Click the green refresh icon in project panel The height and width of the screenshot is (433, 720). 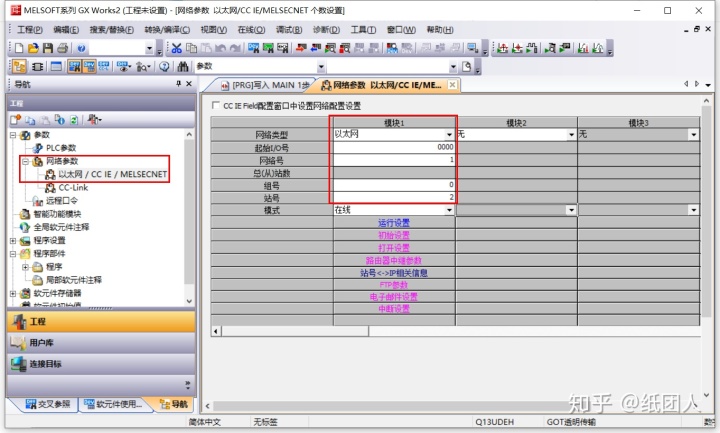pos(74,120)
